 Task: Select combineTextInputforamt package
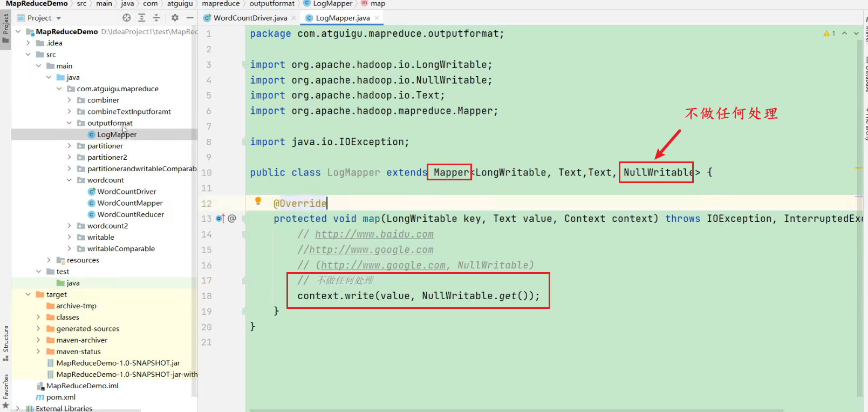[x=129, y=111]
